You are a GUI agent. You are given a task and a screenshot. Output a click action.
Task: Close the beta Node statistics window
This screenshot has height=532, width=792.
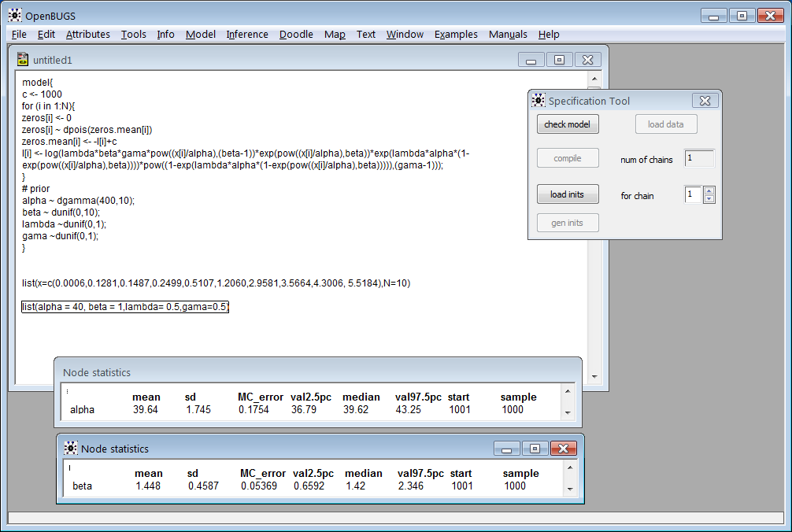[563, 449]
